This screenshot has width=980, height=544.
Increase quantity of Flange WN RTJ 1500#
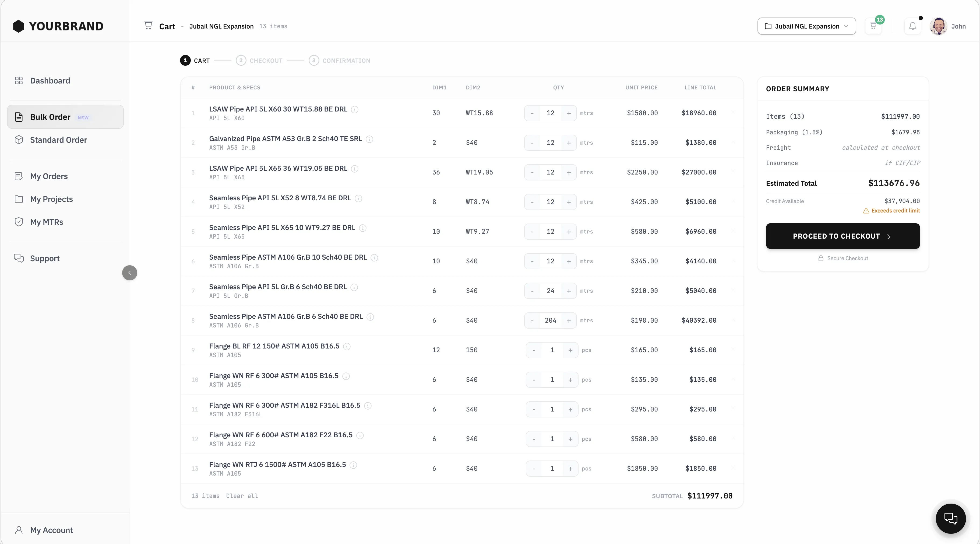point(570,469)
